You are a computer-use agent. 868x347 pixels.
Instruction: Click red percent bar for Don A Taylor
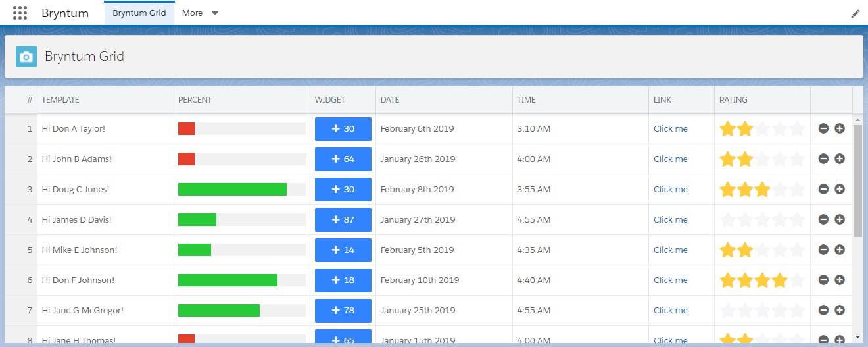click(x=186, y=129)
